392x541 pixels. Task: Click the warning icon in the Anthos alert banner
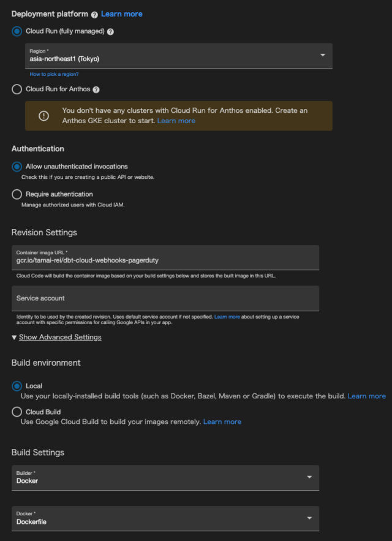click(x=43, y=115)
